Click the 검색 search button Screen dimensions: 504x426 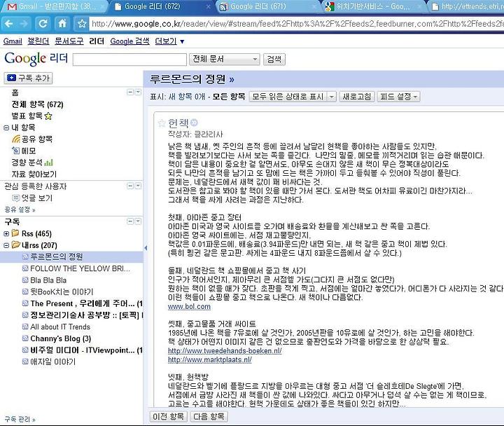(x=274, y=59)
